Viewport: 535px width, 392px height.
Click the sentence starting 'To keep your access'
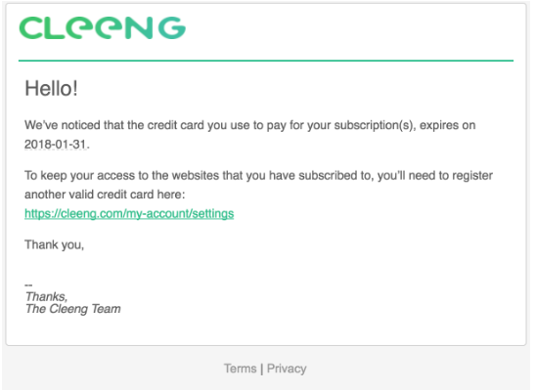258,185
